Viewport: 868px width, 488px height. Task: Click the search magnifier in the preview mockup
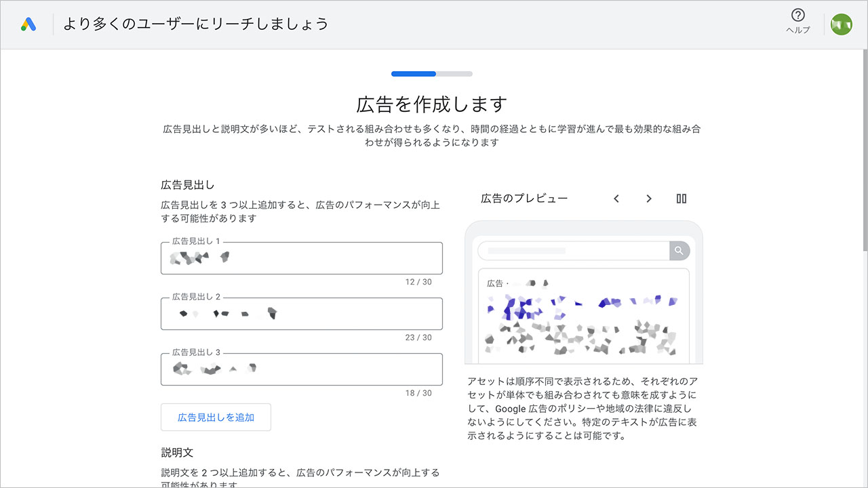coord(679,250)
